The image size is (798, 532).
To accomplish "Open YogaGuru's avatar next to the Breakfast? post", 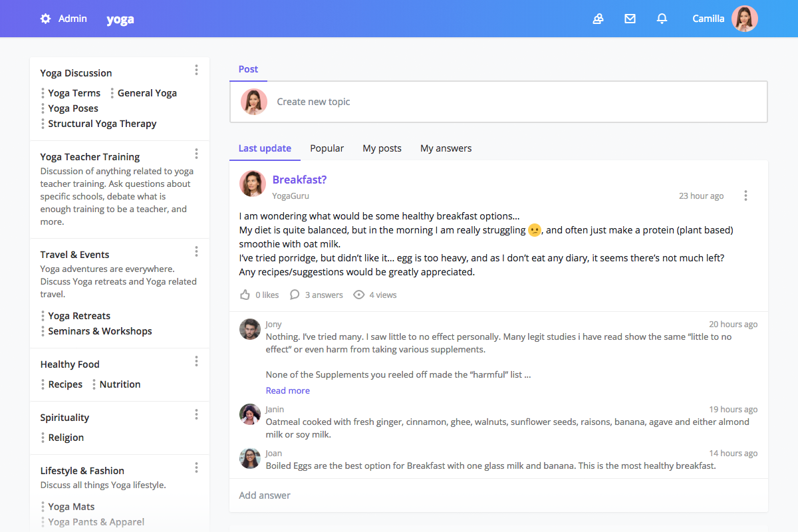I will [252, 184].
